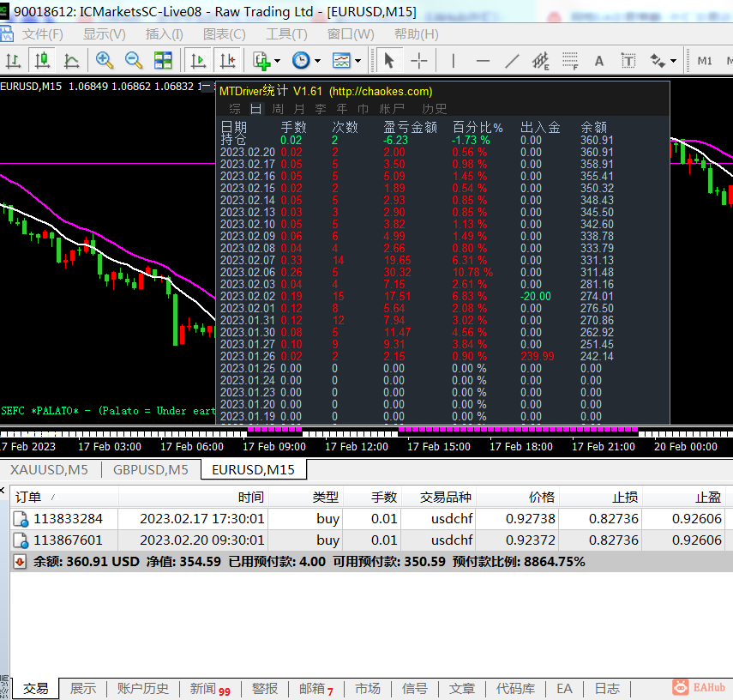The height and width of the screenshot is (700, 733).
Task: Open the periods dropdown arrow
Action: pyautogui.click(x=318, y=61)
